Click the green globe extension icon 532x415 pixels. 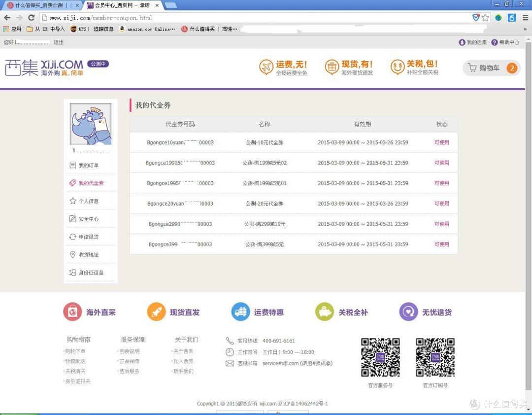click(x=498, y=18)
